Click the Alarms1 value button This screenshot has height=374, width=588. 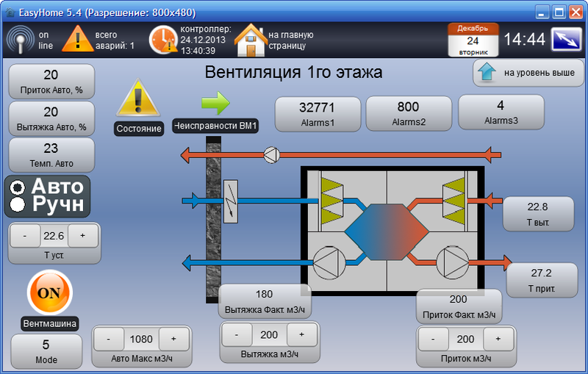pos(318,114)
